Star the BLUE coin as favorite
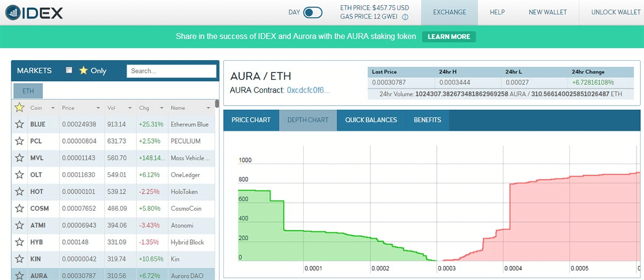This screenshot has width=644, height=280. (x=20, y=124)
